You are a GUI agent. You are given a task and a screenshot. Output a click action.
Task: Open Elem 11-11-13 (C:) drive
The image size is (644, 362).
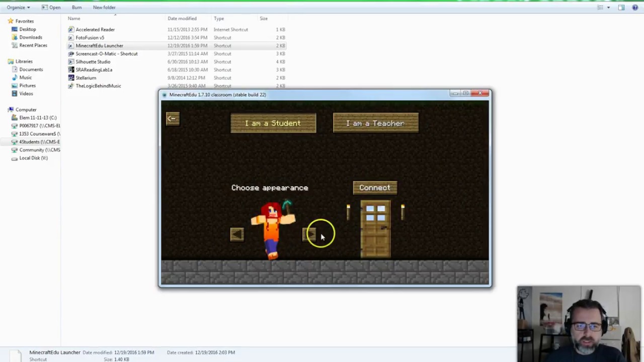click(38, 118)
